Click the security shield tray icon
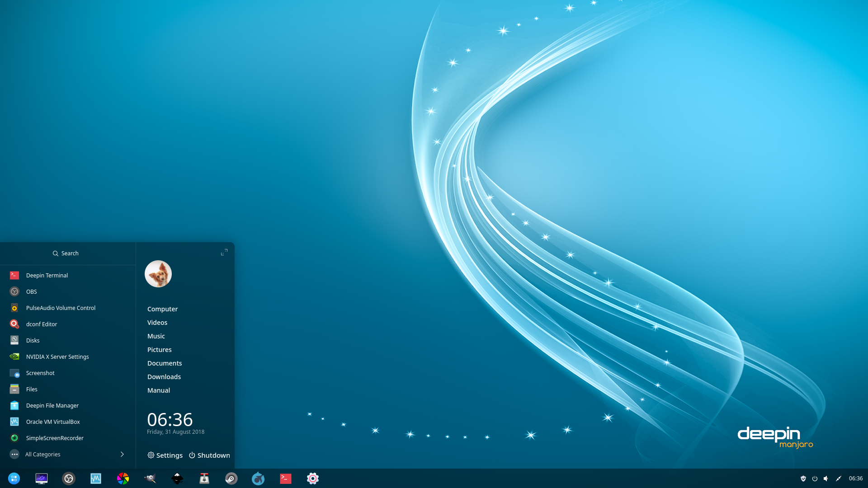 click(x=803, y=479)
